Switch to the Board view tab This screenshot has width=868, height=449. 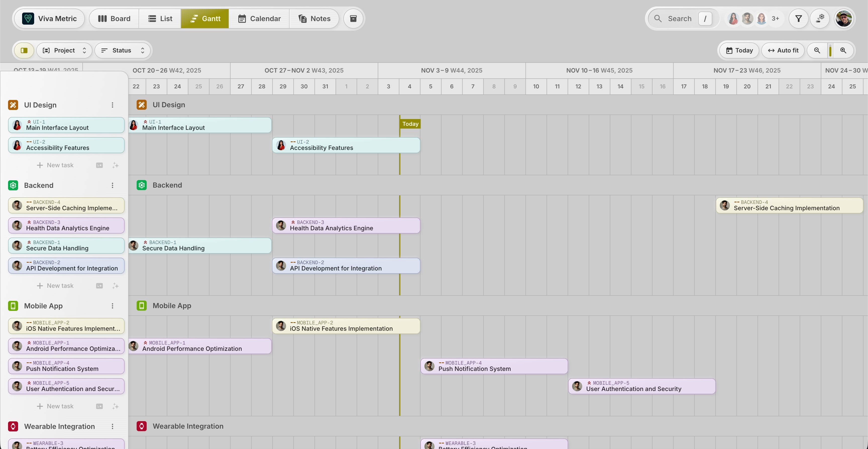pos(114,19)
